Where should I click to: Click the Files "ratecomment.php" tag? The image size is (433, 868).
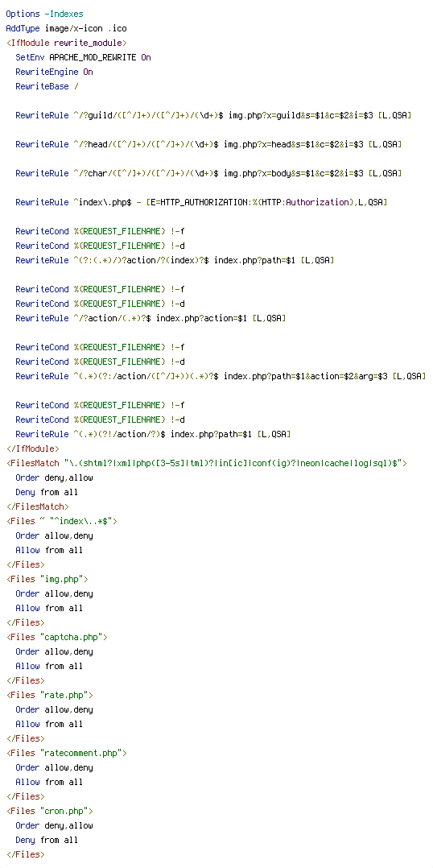[66, 754]
